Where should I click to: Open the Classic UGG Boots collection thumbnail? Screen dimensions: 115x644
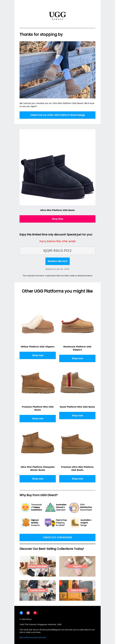[x=38, y=566]
